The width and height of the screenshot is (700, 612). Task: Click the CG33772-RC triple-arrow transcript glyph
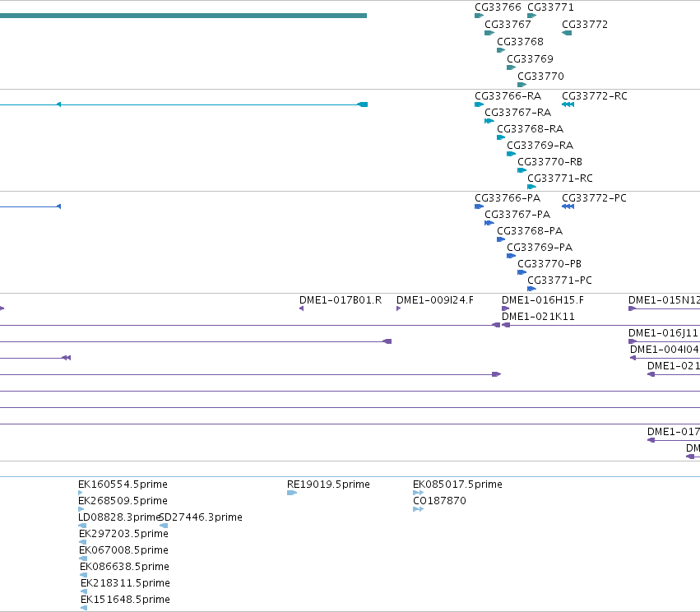coord(568,104)
